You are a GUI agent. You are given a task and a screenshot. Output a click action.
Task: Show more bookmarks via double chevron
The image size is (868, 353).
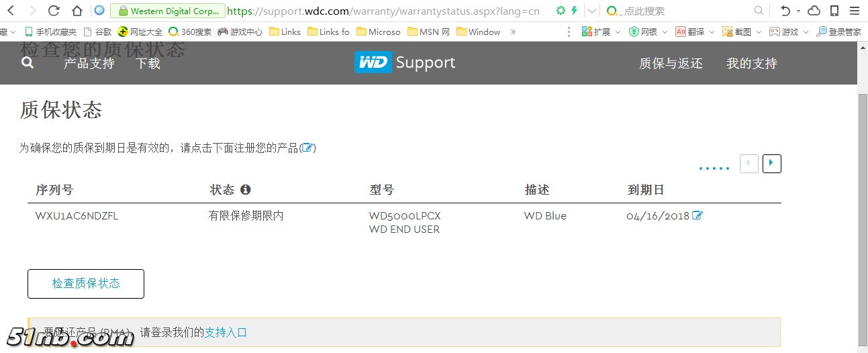tap(513, 32)
